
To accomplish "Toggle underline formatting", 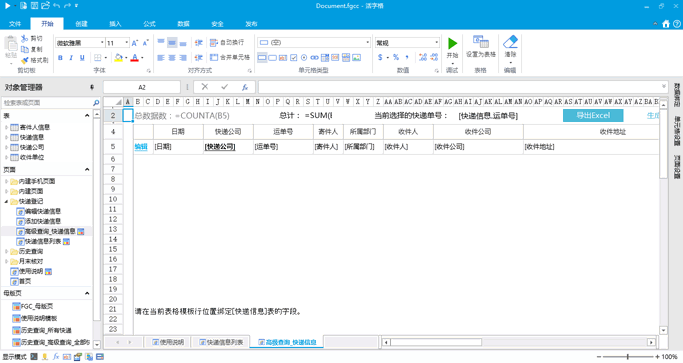I will tap(82, 58).
